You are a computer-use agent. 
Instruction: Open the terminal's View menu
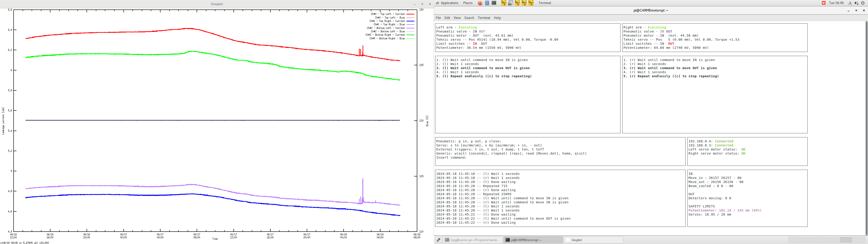[x=457, y=18]
